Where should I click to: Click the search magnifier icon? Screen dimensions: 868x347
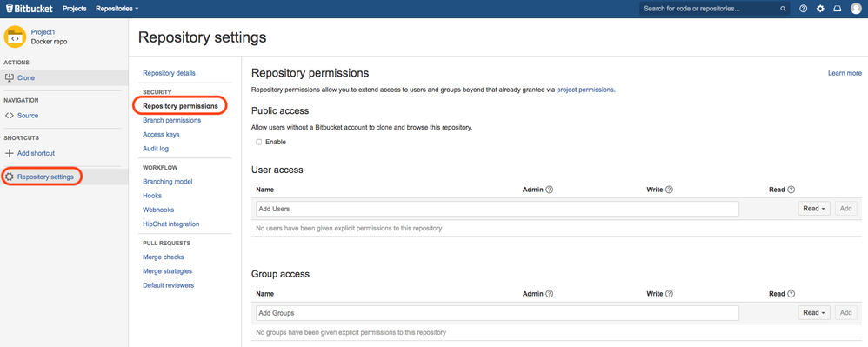[x=783, y=9]
